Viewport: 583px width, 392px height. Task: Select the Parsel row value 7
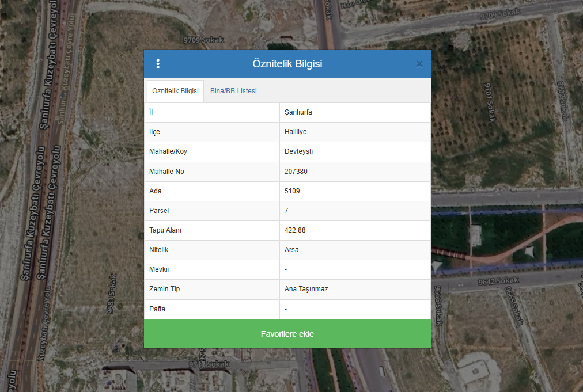[286, 211]
